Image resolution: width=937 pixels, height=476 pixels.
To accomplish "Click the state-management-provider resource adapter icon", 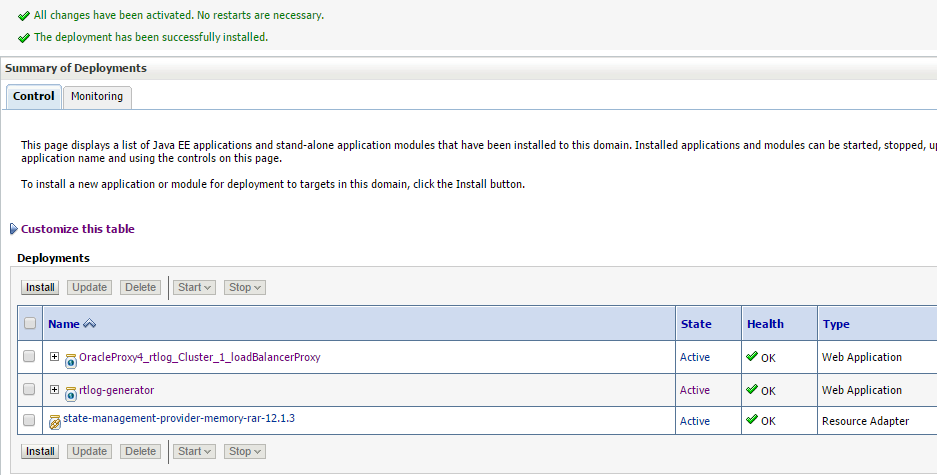I will click(x=54, y=422).
